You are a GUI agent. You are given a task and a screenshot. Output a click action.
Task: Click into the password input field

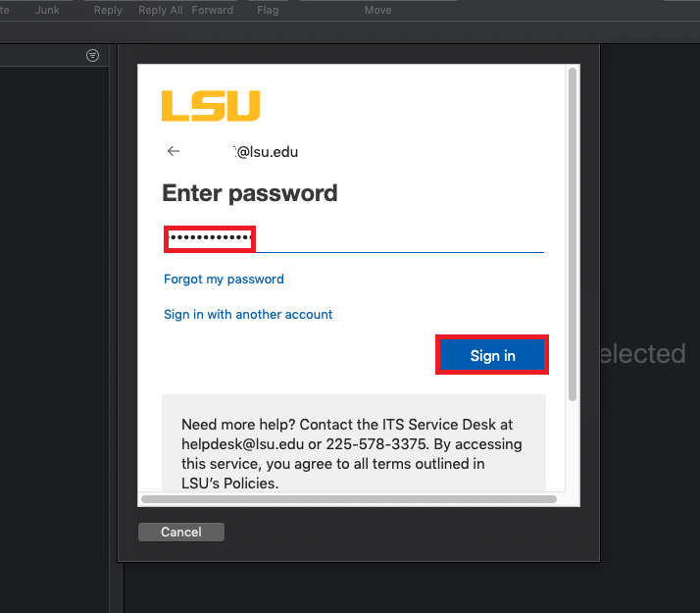coord(354,239)
